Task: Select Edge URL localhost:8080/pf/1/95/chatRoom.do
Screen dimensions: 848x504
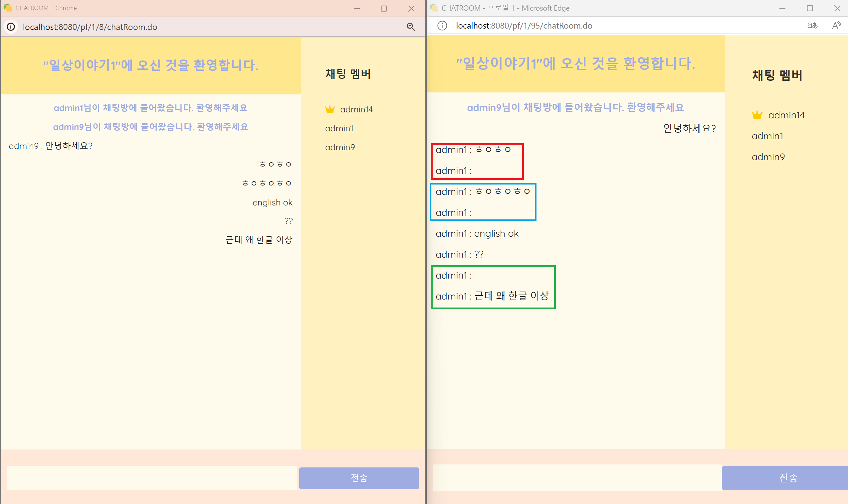Action: tap(524, 26)
